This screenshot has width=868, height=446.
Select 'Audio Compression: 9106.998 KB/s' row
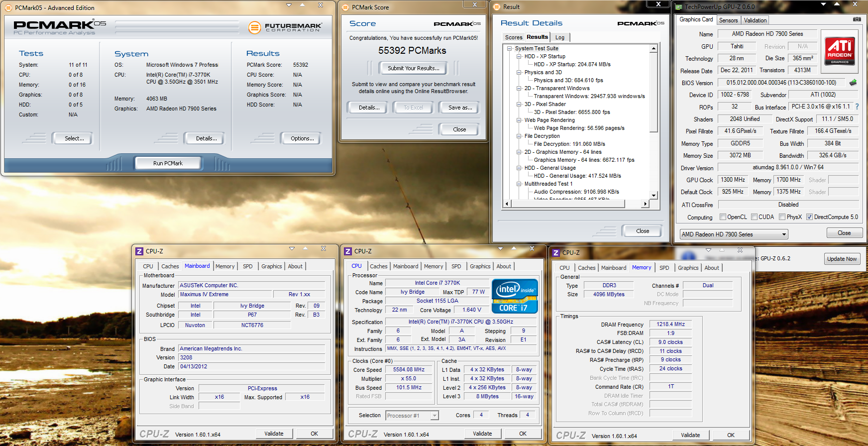576,192
